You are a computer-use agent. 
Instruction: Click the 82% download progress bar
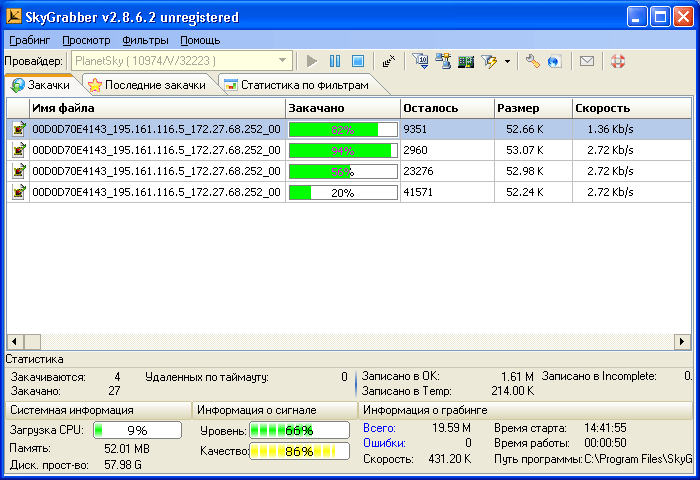(x=343, y=129)
